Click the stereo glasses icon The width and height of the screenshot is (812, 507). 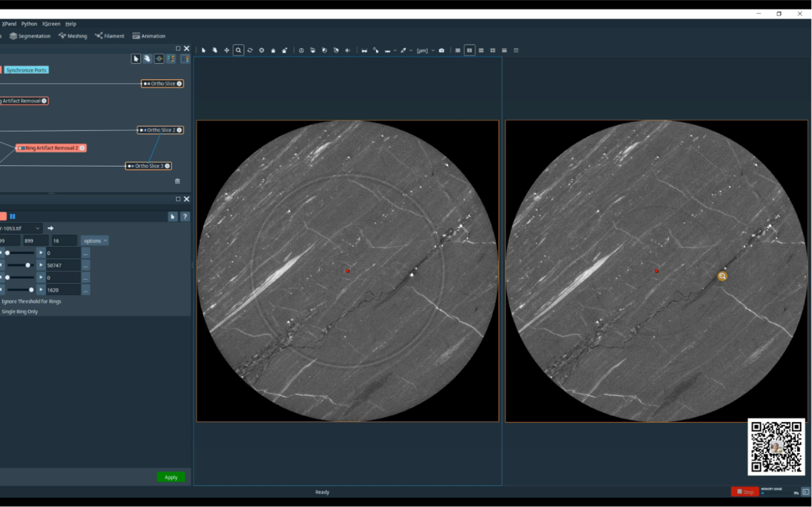(x=364, y=50)
